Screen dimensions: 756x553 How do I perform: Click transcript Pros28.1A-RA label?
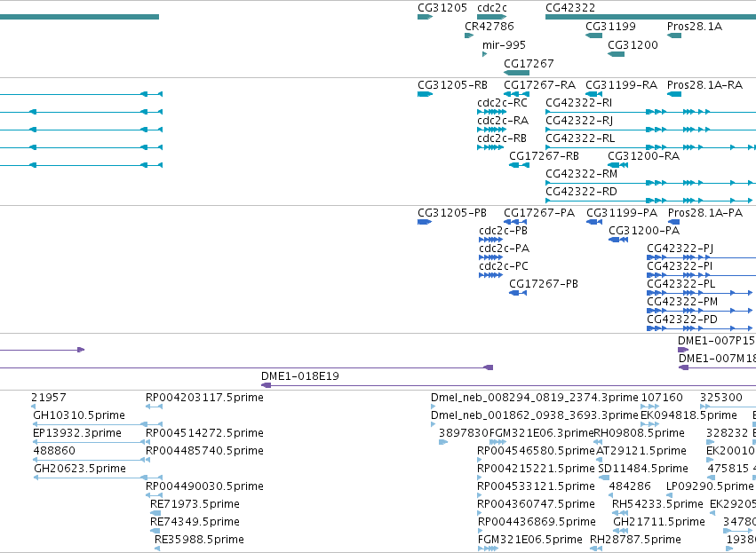[704, 85]
